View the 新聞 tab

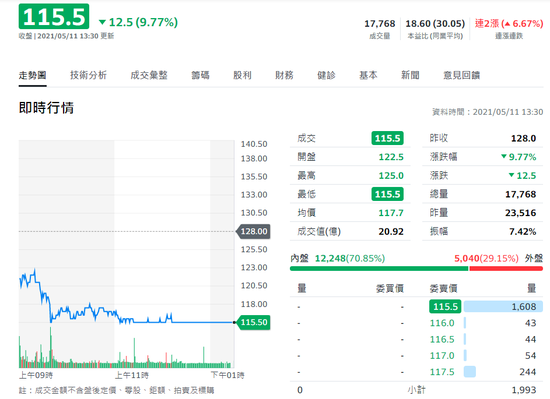410,75
